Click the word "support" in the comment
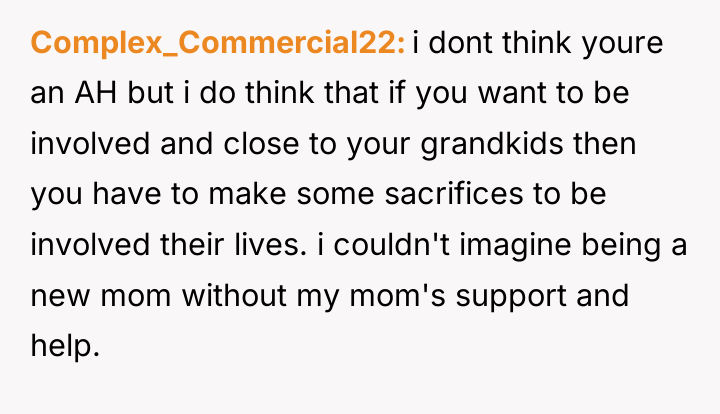The width and height of the screenshot is (720, 414). click(x=511, y=297)
